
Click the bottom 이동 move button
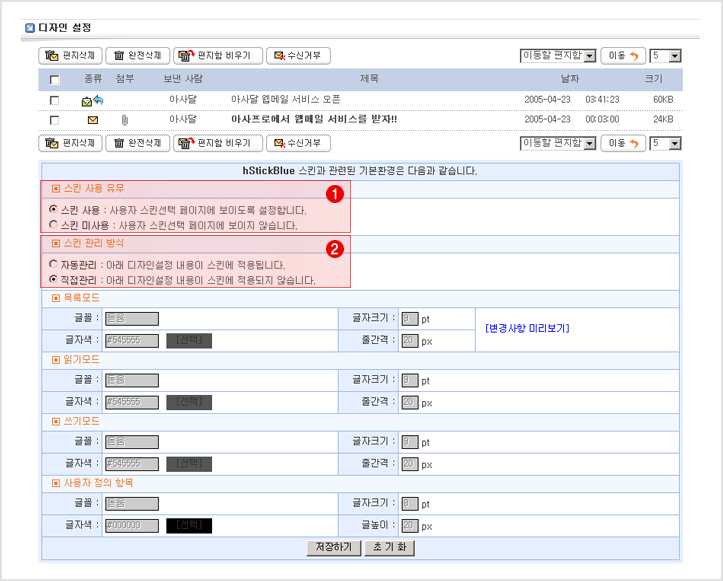[622, 143]
